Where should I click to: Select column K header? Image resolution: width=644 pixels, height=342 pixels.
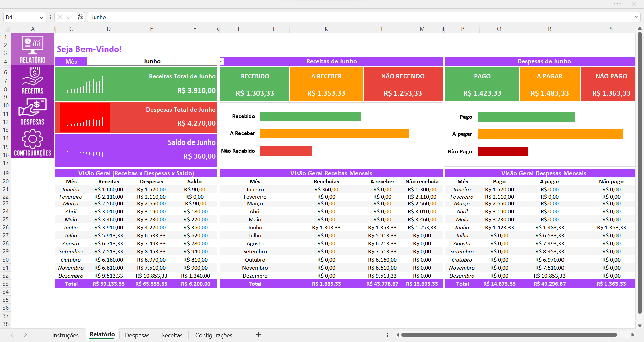point(326,29)
